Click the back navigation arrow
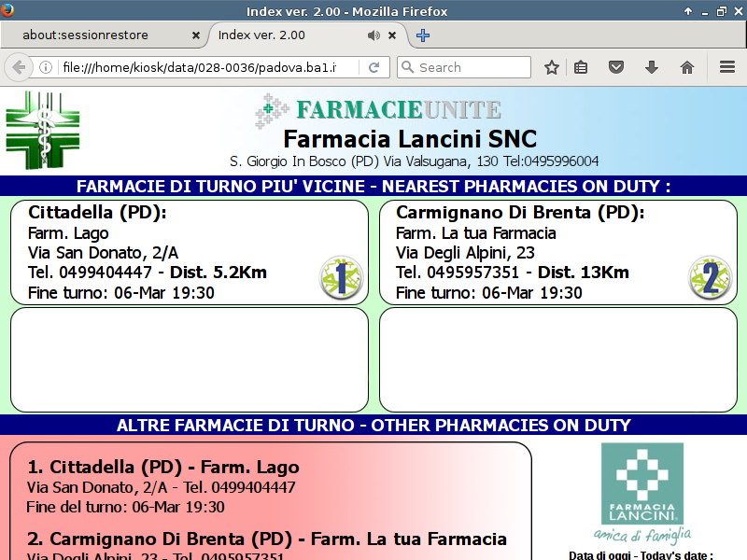 18,67
